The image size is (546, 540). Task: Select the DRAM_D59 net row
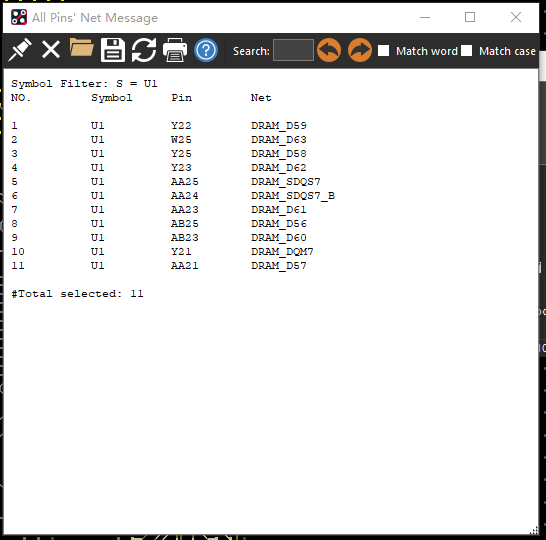(x=158, y=126)
